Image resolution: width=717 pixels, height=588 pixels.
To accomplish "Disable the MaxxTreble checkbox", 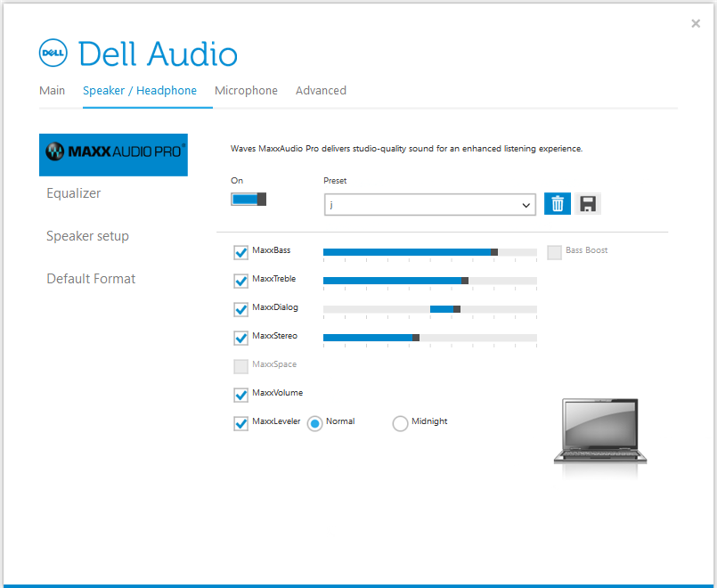I will pos(240,281).
